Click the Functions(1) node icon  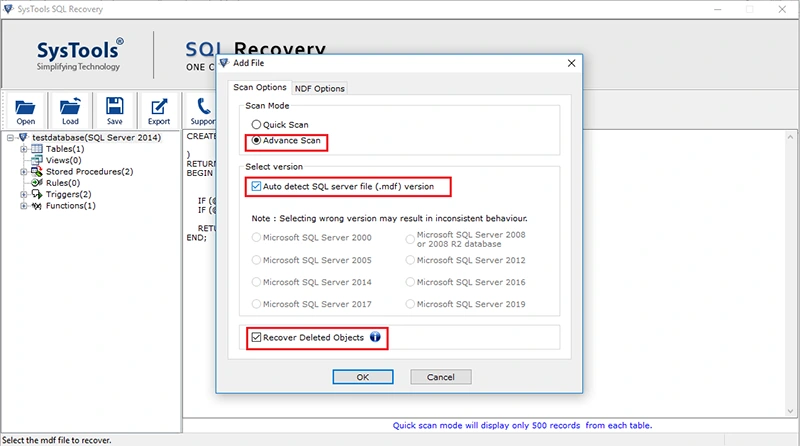[37, 206]
